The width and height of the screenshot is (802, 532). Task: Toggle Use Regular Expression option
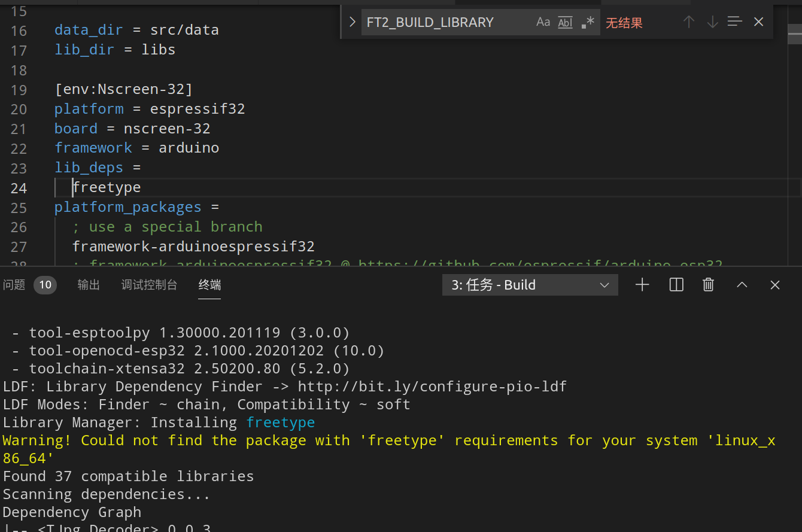point(588,23)
